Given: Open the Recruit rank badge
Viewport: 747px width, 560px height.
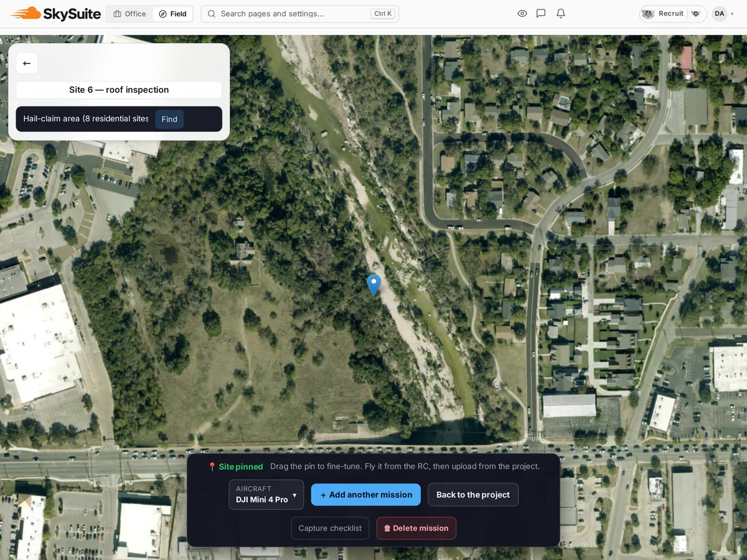Looking at the screenshot, I should 673,14.
